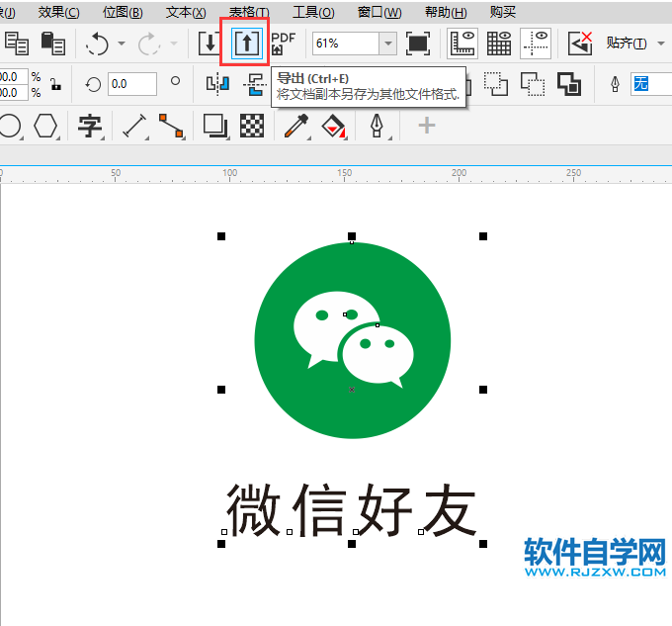Click the horizontal ruler at 150
Screen dimensions: 672x626
pos(344,174)
